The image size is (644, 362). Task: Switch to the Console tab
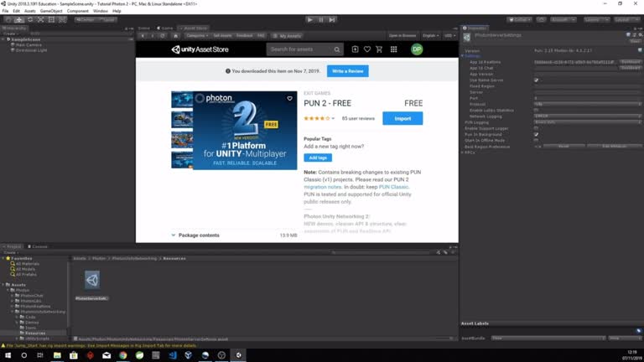pyautogui.click(x=38, y=246)
